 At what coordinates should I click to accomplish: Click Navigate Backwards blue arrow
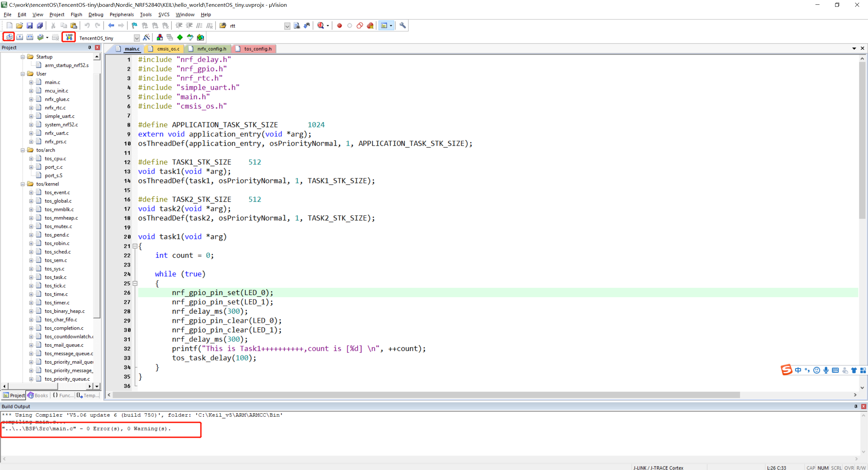[x=111, y=25]
